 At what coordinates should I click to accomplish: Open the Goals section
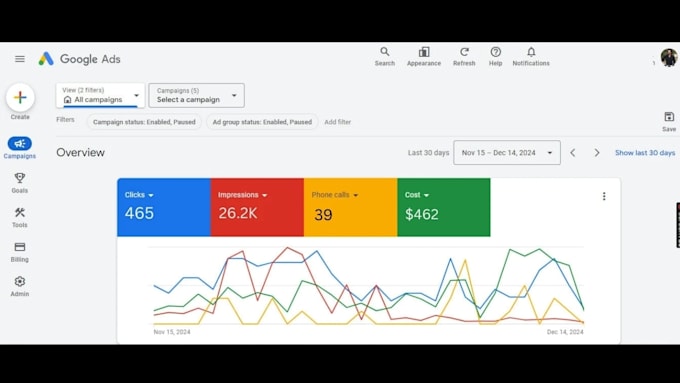(x=20, y=183)
